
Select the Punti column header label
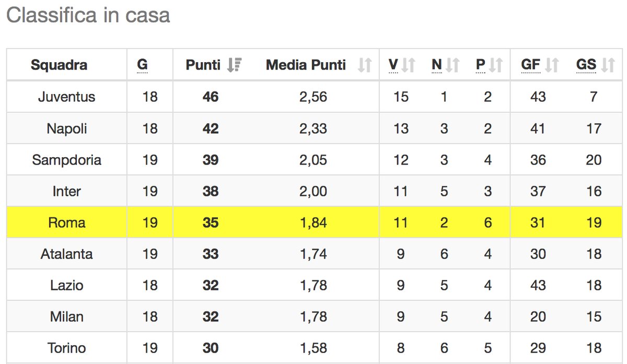pos(203,65)
